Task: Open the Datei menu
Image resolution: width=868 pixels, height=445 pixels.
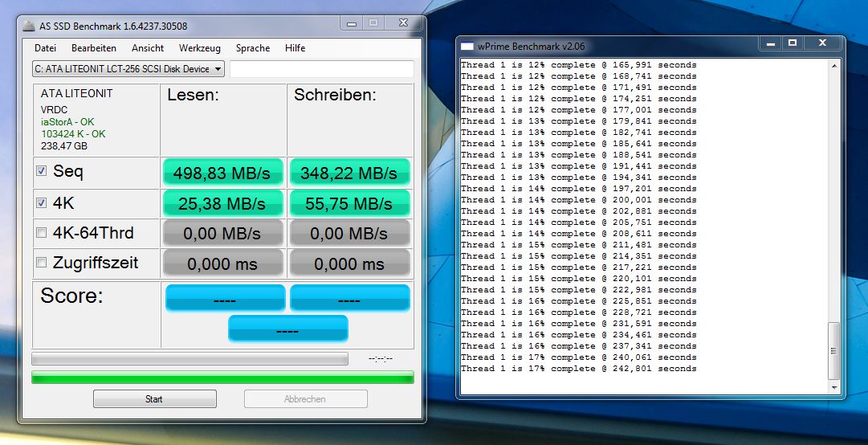Action: click(46, 48)
